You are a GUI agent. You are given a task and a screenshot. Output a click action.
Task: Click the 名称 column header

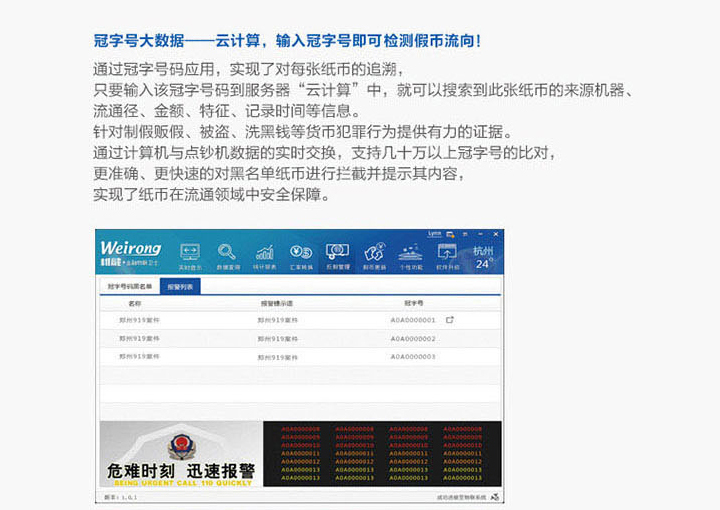(135, 302)
